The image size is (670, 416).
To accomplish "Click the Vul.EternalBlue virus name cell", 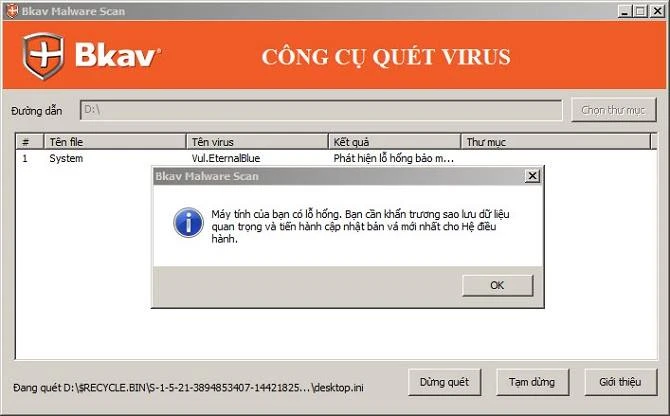I will (226, 158).
